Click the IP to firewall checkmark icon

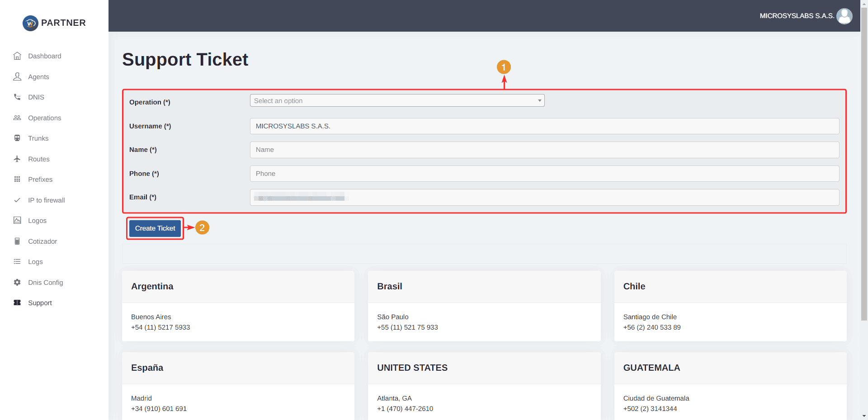pyautogui.click(x=17, y=200)
